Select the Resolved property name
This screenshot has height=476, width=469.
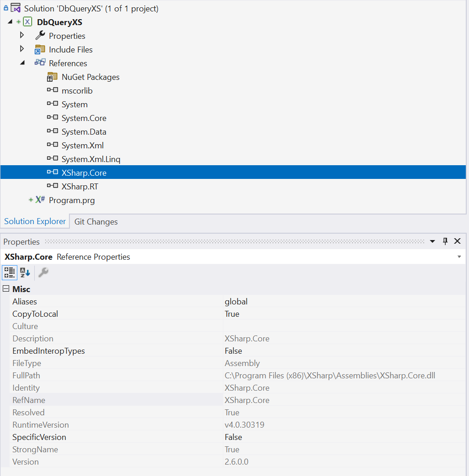(x=29, y=413)
